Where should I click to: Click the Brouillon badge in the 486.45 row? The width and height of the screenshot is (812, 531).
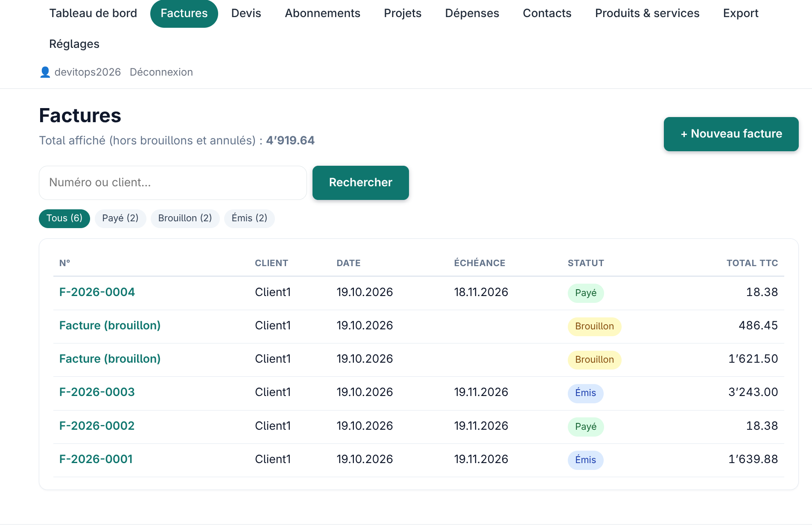[x=594, y=326]
